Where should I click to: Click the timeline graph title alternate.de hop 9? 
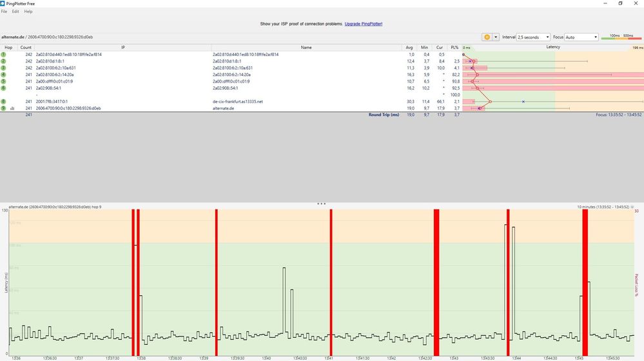pos(55,207)
